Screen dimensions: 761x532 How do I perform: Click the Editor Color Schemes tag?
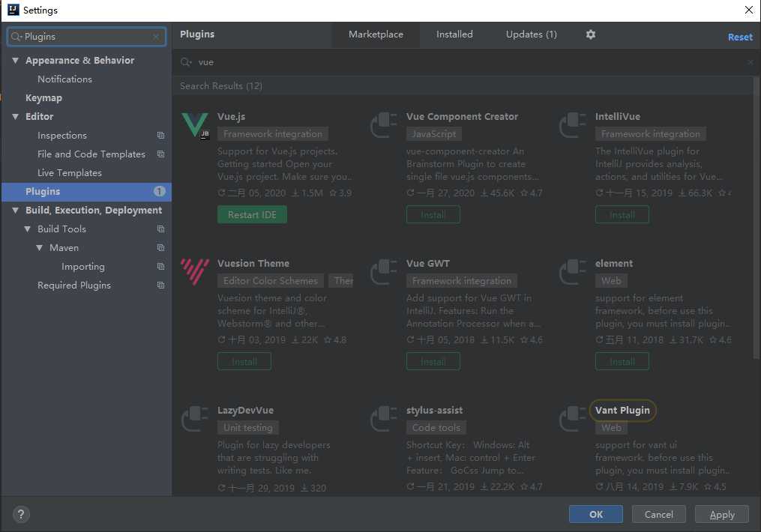[271, 281]
